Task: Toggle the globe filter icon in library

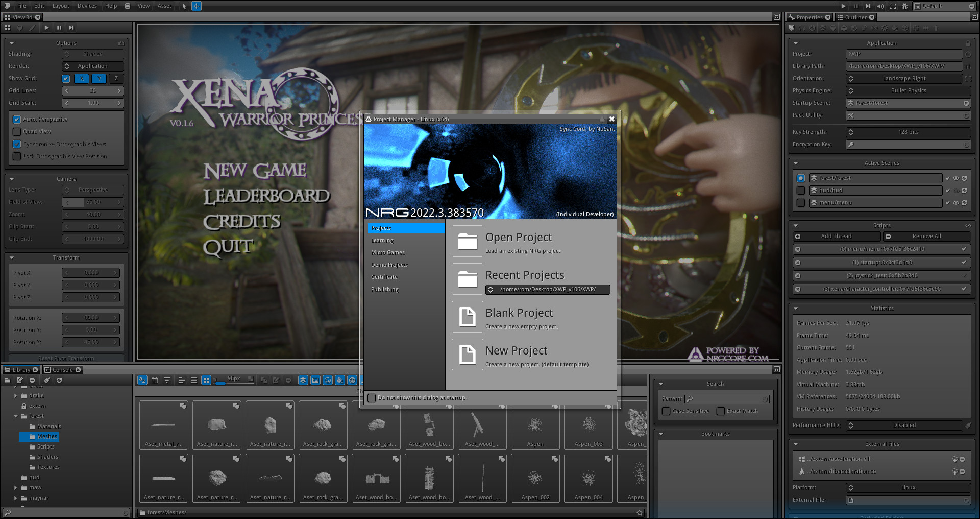Action: click(352, 380)
